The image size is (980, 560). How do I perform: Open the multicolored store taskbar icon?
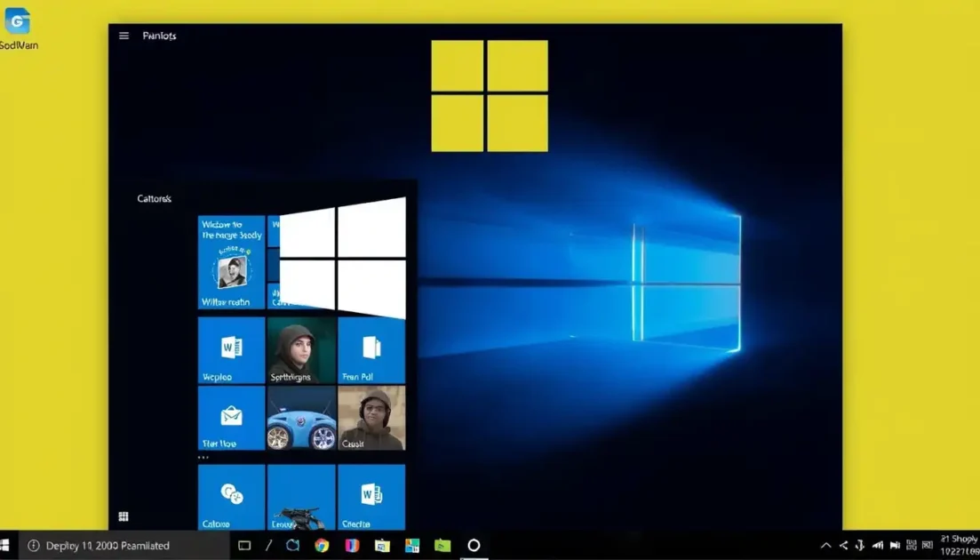click(x=412, y=546)
